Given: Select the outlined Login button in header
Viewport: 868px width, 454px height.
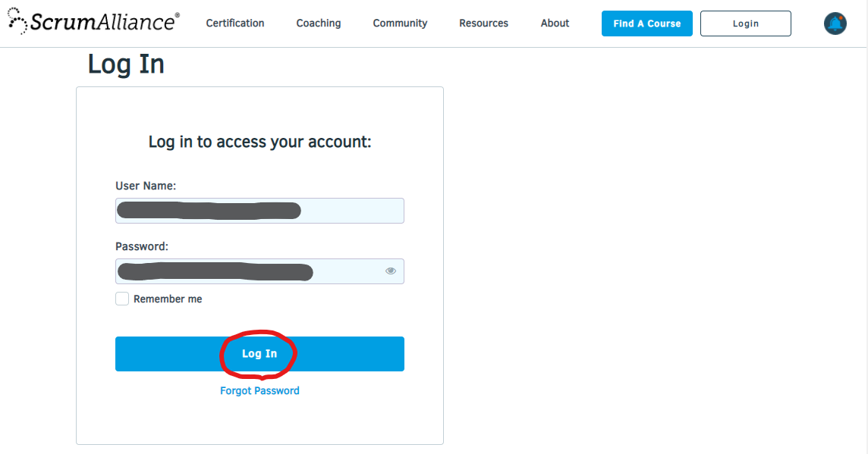Looking at the screenshot, I should 746,23.
